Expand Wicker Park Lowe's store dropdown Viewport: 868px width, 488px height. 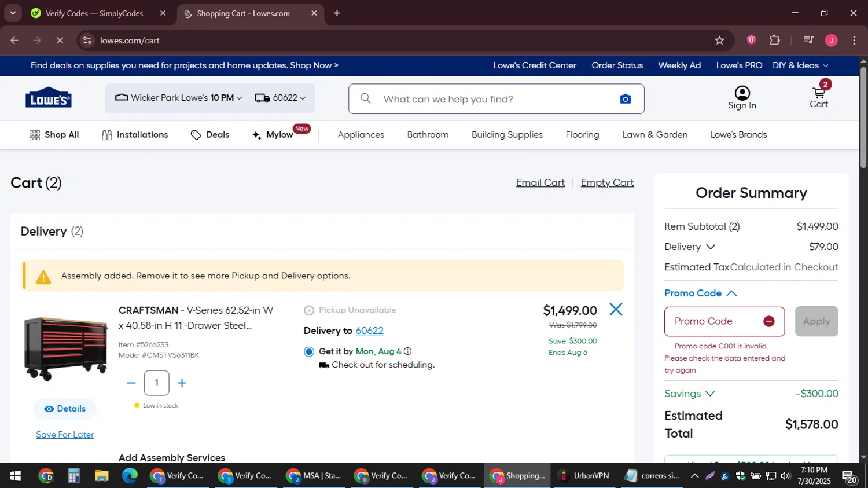(179, 98)
